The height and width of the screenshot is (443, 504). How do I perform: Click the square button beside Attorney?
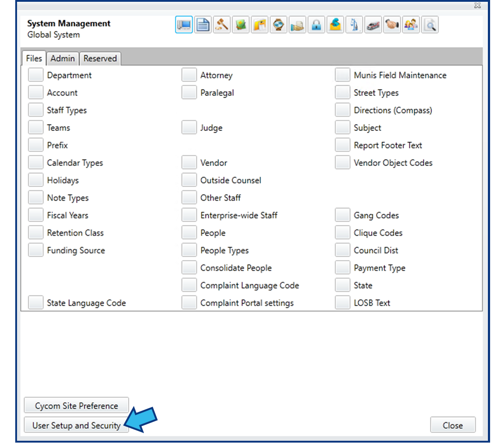189,75
